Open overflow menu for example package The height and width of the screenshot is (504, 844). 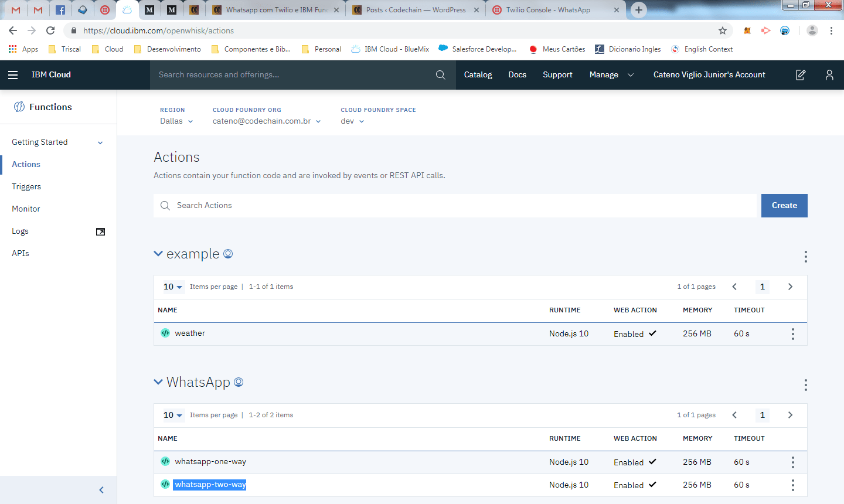[806, 256]
